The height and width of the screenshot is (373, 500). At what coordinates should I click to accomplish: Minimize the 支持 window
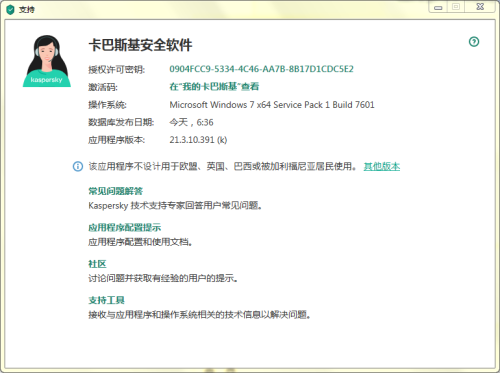[x=438, y=7]
